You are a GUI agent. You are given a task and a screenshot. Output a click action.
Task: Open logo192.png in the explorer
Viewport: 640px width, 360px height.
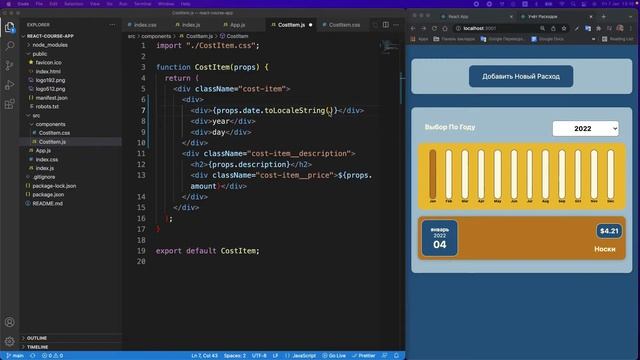50,80
